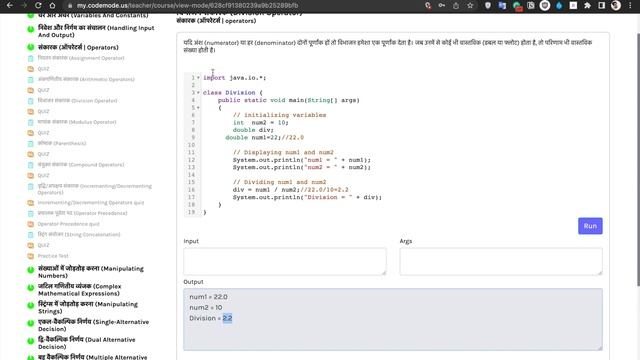
Task: Open the Practice Test item
Action: [53, 256]
